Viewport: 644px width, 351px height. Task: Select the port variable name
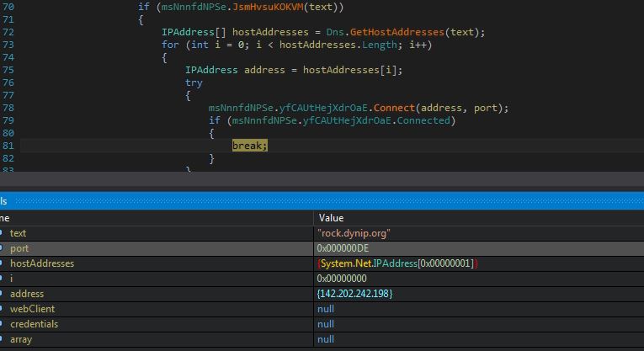[x=19, y=248]
